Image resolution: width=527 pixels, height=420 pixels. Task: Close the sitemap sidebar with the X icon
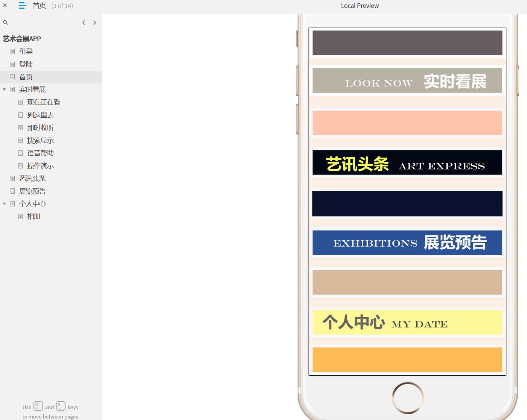coord(5,5)
